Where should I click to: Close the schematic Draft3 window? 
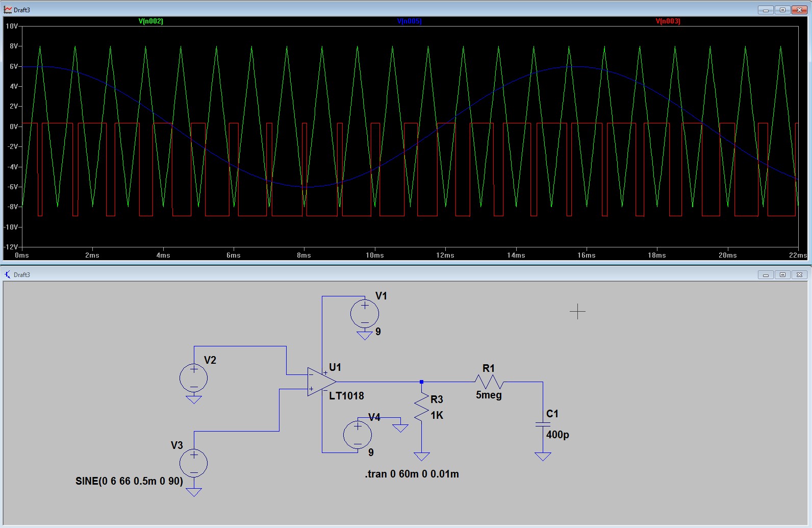[799, 274]
